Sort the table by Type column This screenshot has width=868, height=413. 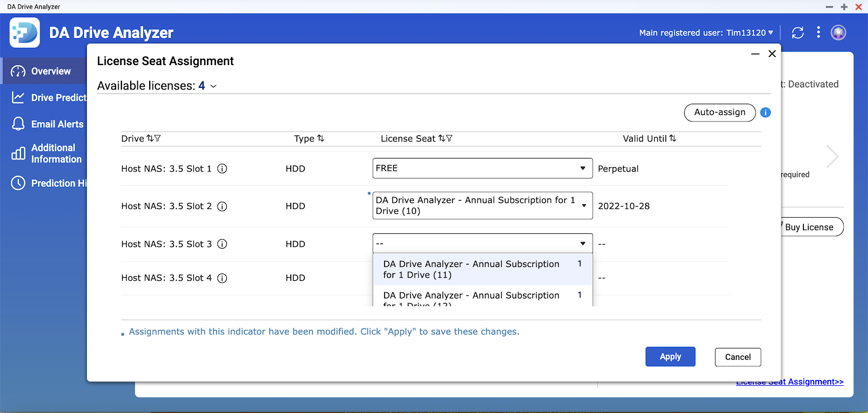pos(321,138)
